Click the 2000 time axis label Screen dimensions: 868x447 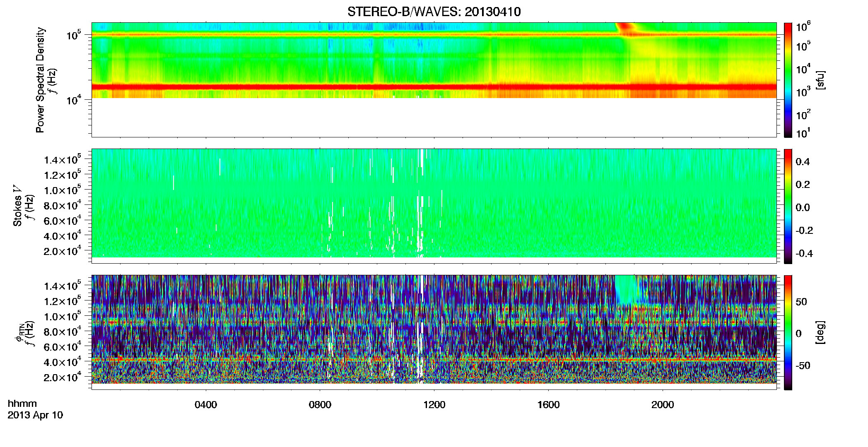(663, 404)
